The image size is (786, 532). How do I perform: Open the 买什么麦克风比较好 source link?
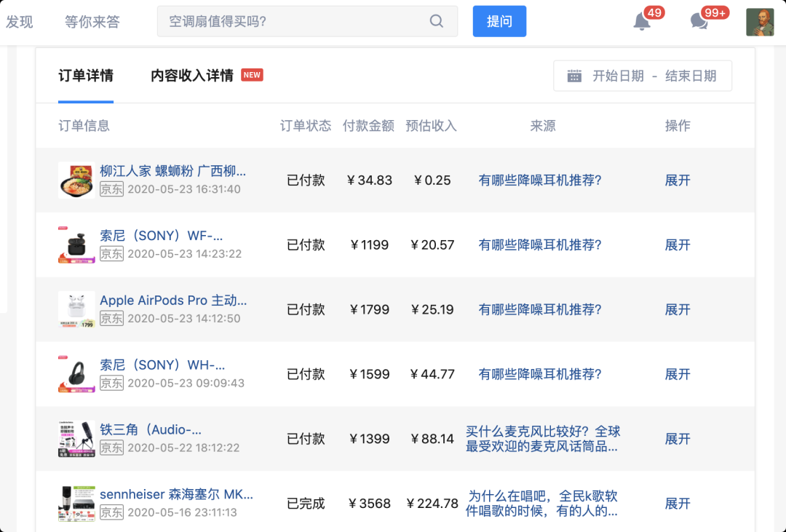[x=542, y=439]
